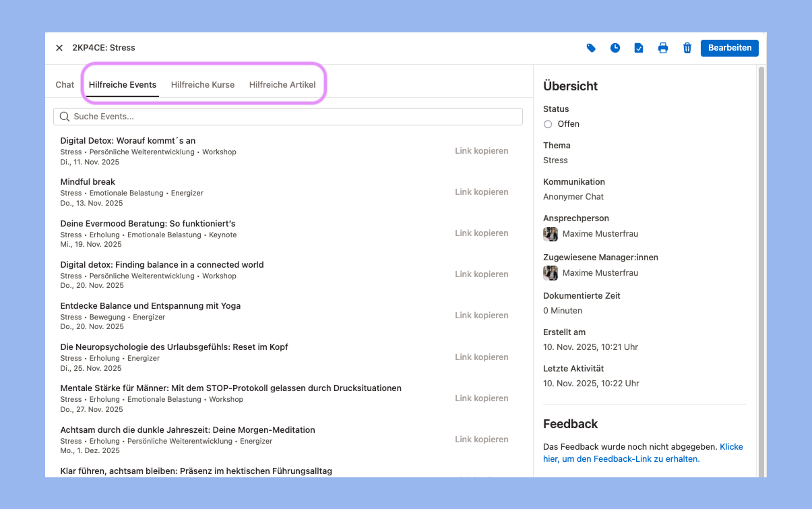This screenshot has width=812, height=509.
Task: Select the Offen status radio button
Action: pos(548,124)
